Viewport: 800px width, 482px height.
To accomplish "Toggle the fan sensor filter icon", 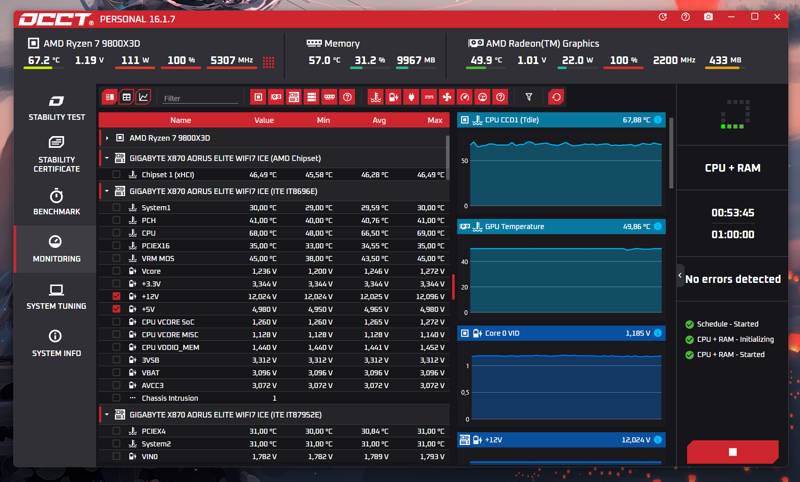I will pyautogui.click(x=446, y=97).
